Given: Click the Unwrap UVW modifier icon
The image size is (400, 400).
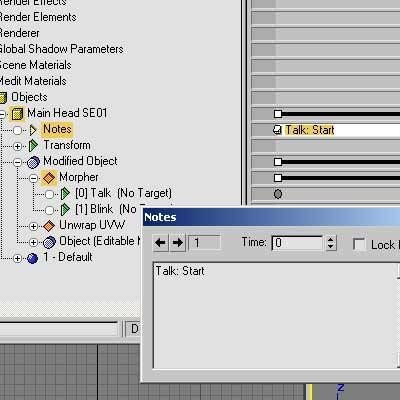Looking at the screenshot, I should 49,226.
